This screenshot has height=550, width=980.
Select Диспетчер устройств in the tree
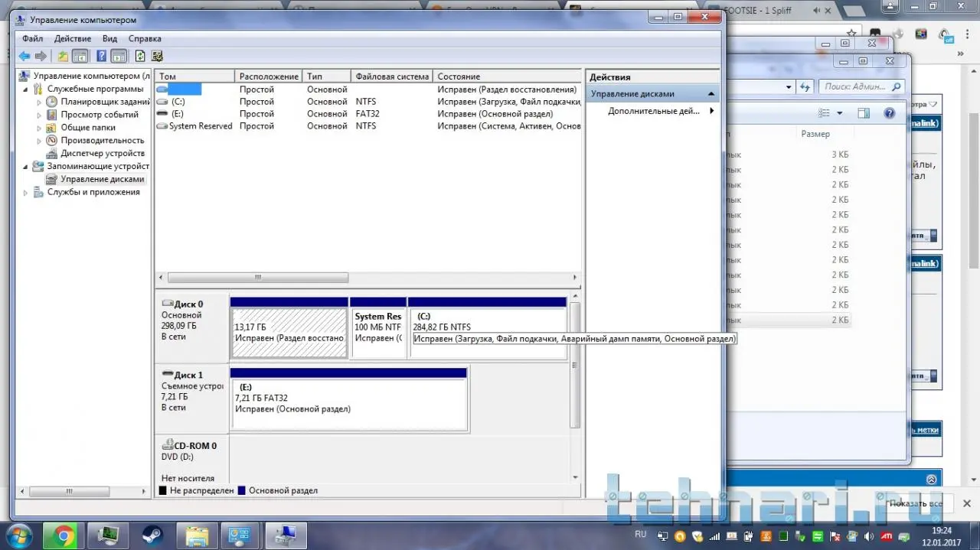click(103, 153)
